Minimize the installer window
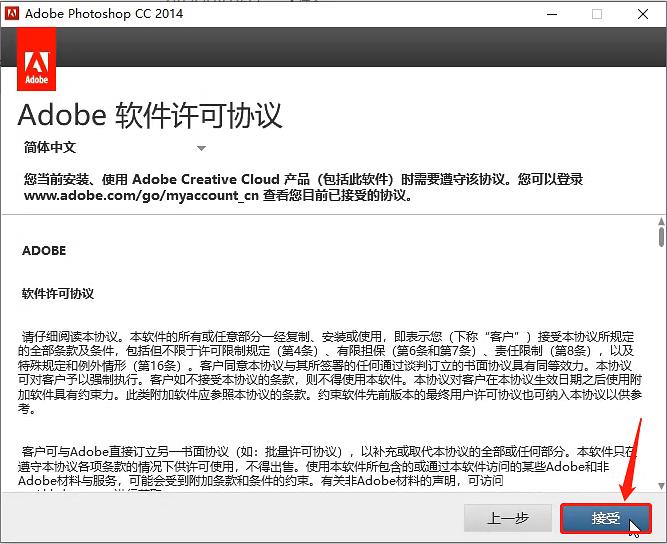 (x=552, y=14)
